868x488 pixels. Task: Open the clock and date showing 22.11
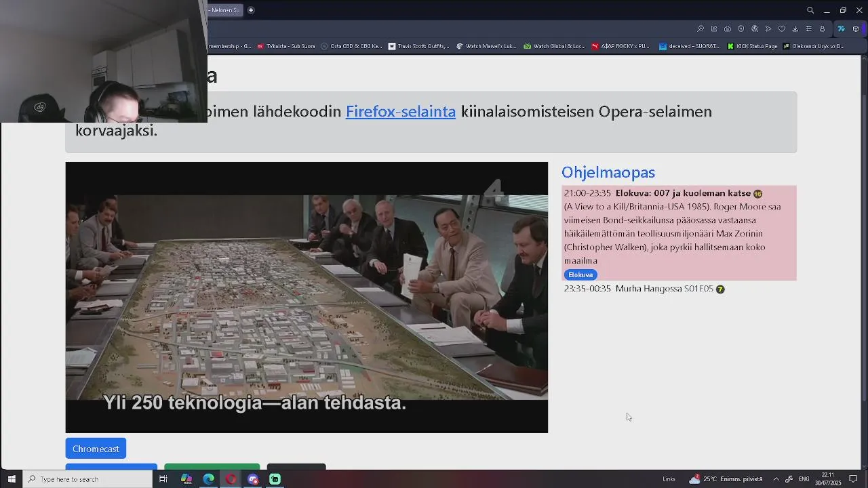828,479
